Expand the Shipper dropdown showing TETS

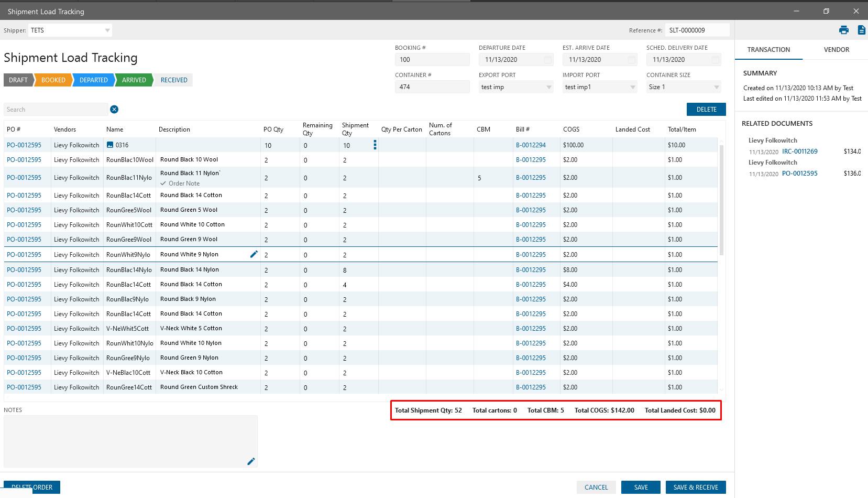107,30
